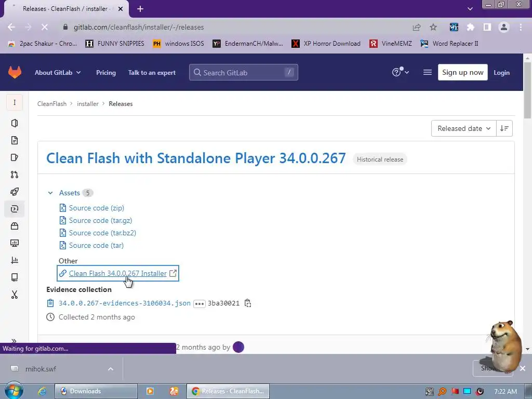Open the tab search chevron
Image resolution: width=532 pixels, height=399 pixels.
470,9
